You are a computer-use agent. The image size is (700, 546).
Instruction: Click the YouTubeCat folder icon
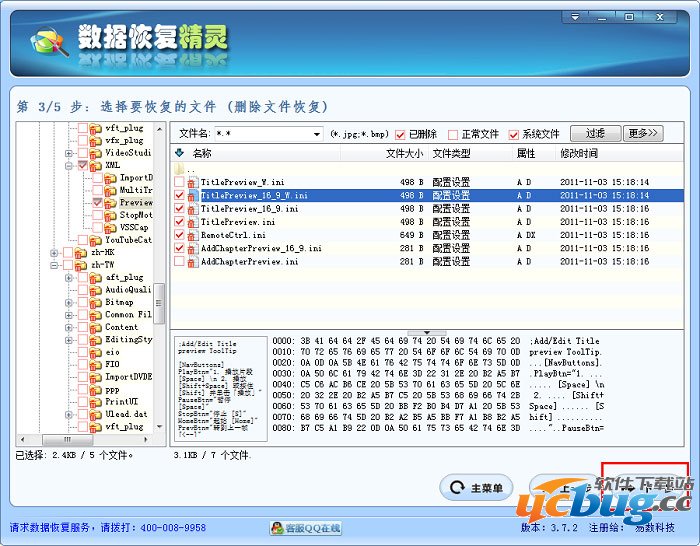(96, 241)
